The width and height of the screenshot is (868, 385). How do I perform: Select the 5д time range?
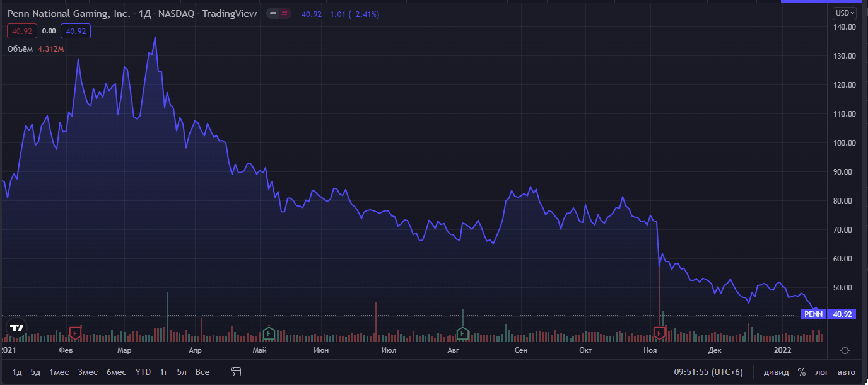coord(35,372)
